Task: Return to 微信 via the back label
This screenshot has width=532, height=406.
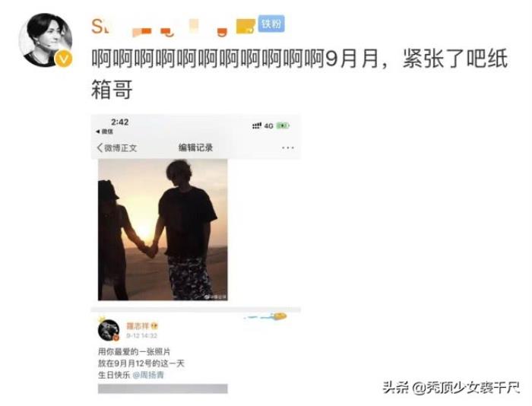Action: (105, 132)
